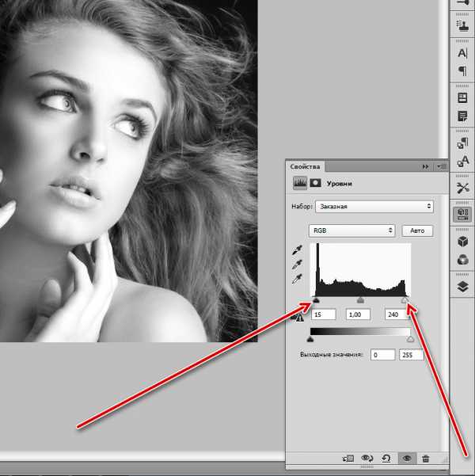
Task: Click the Набор: label
Action: coord(302,207)
